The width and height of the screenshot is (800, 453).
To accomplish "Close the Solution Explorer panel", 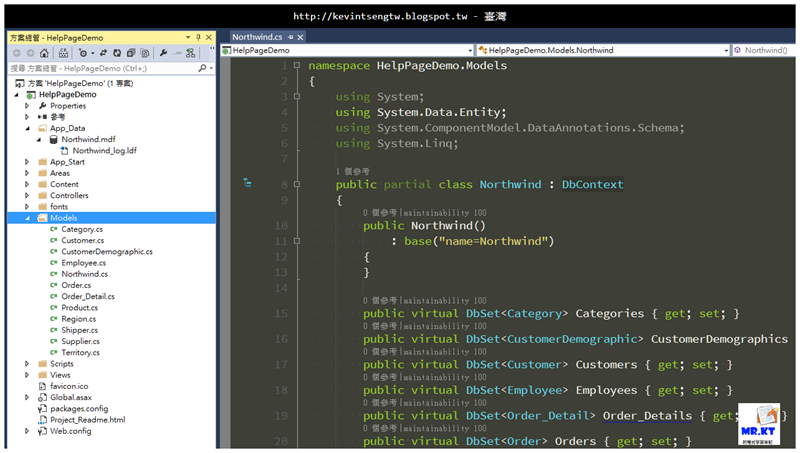I will (209, 37).
